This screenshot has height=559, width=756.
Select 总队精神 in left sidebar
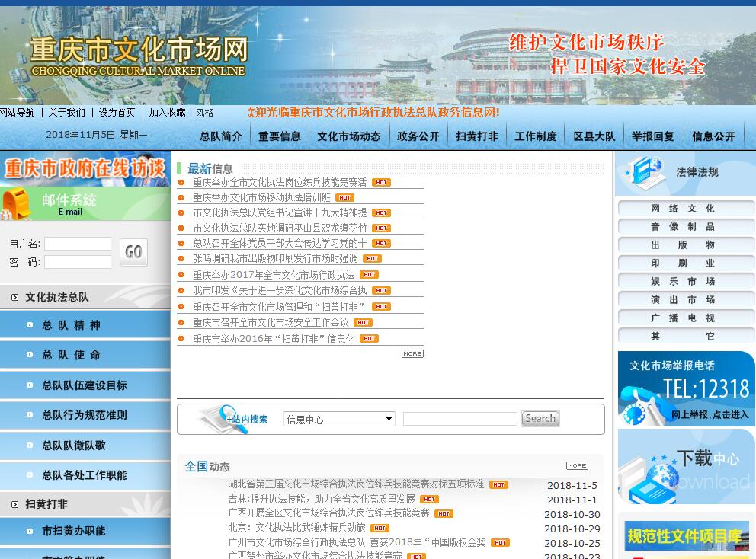(x=72, y=325)
